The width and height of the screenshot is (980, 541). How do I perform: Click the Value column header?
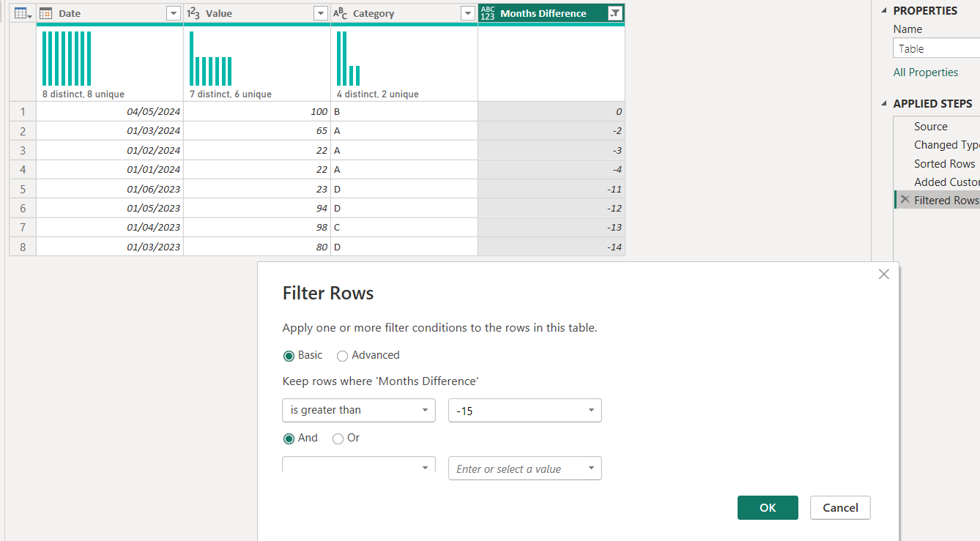click(x=256, y=13)
